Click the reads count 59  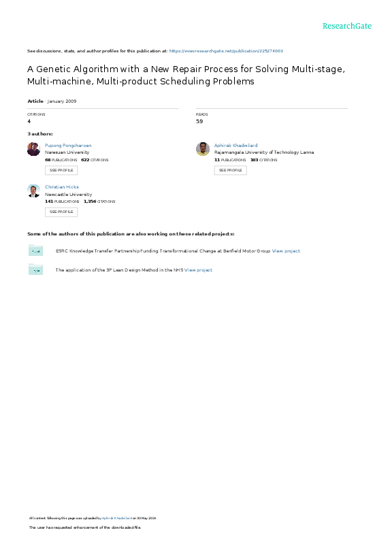(199, 121)
